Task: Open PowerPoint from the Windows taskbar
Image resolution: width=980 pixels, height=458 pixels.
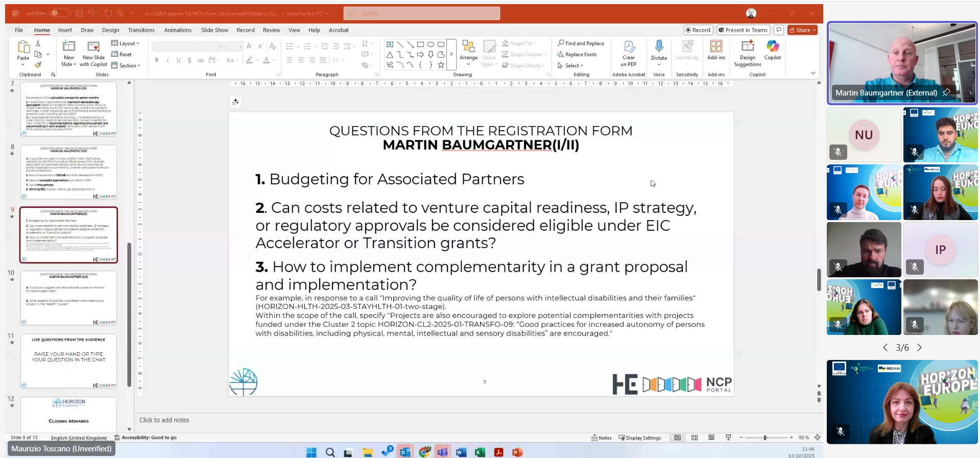Action: click(x=517, y=452)
